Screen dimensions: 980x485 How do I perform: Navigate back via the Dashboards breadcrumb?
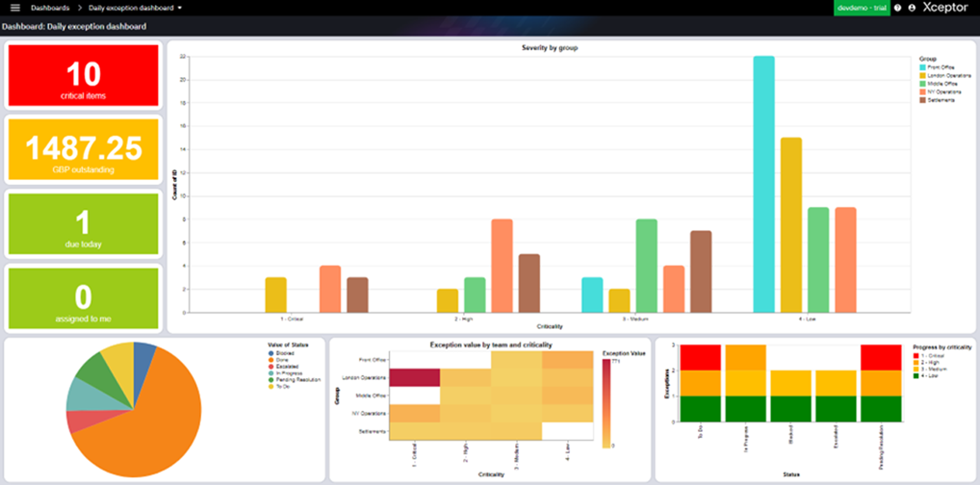51,8
